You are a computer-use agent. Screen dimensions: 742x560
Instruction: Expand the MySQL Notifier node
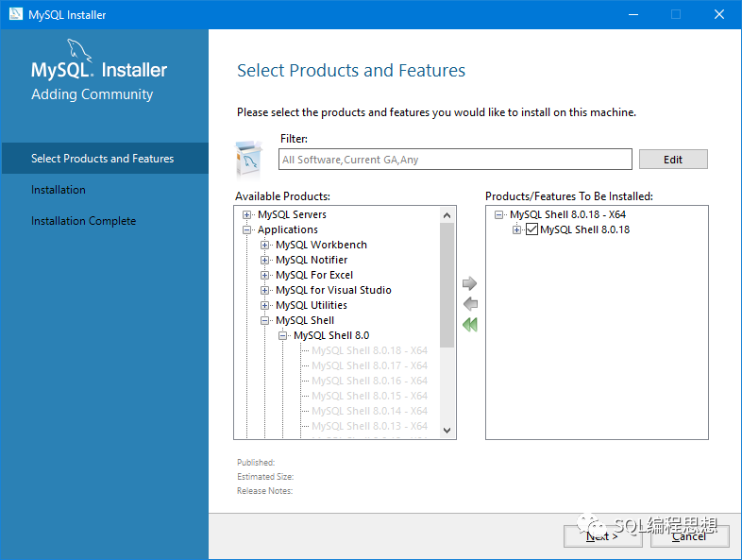point(264,261)
